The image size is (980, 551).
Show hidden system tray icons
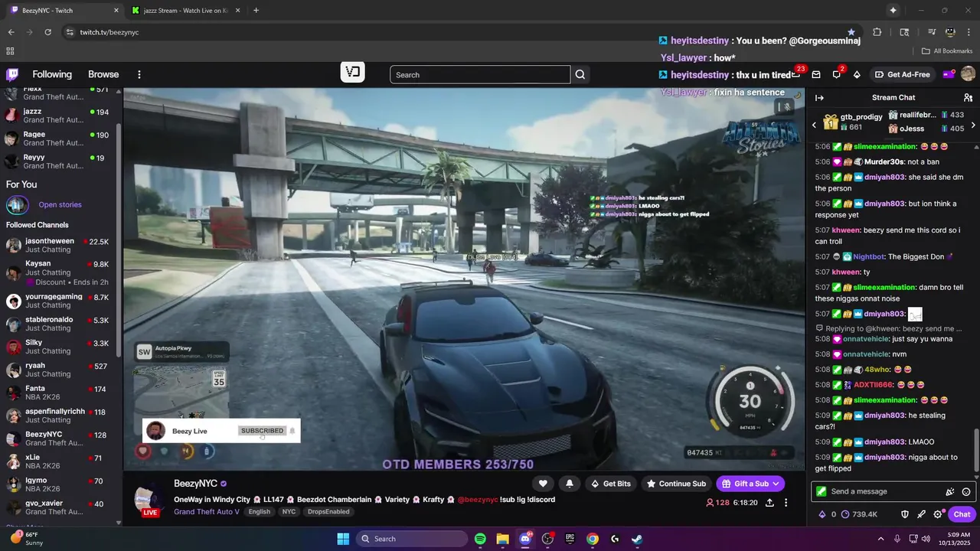(880, 539)
